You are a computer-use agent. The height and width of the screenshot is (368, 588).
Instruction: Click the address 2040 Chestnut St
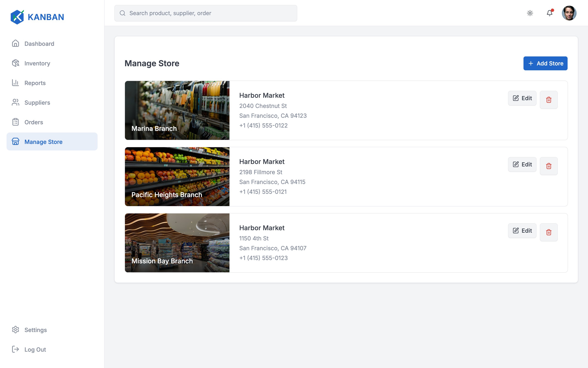263,106
